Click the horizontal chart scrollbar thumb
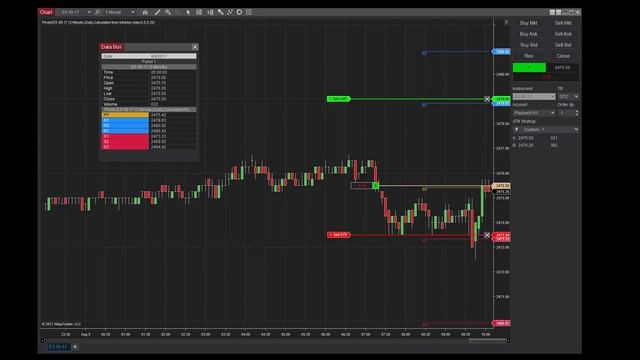 [x=488, y=340]
